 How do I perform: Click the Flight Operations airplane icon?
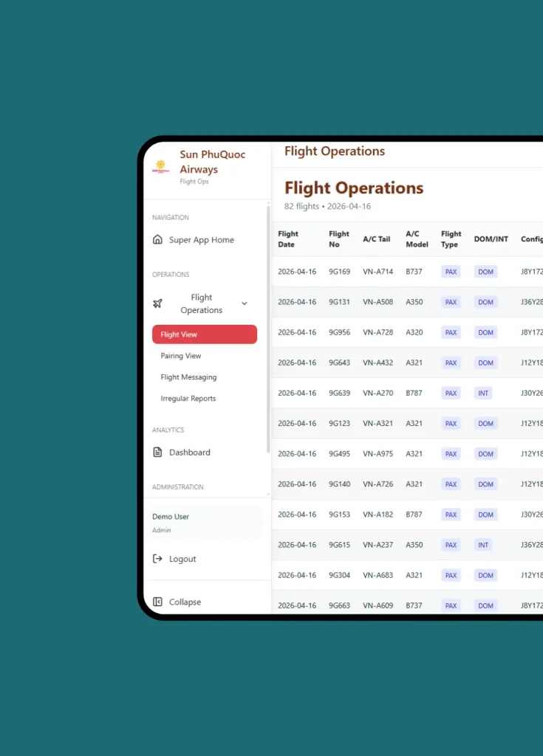coord(157,303)
